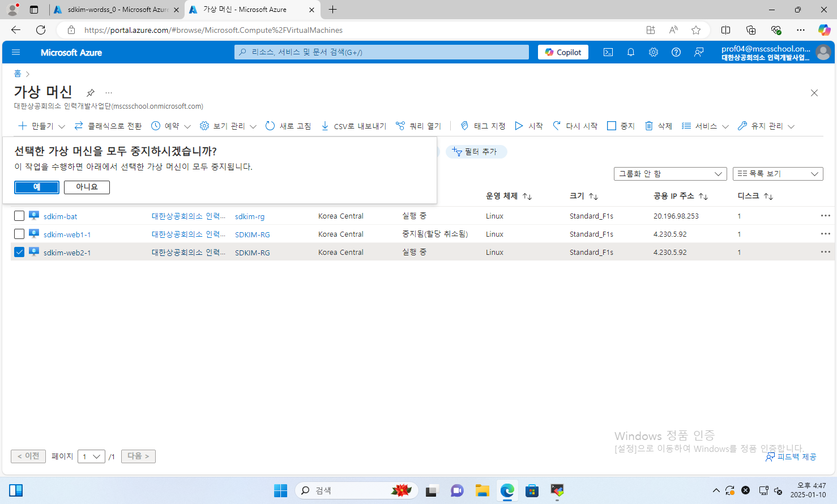Open more options for sdkim-bat row
This screenshot has width=837, height=504.
(825, 216)
